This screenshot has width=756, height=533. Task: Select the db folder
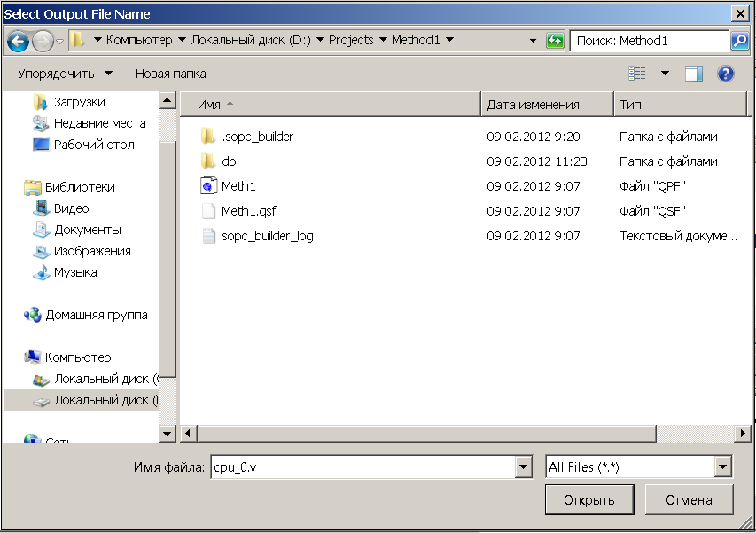point(229,161)
